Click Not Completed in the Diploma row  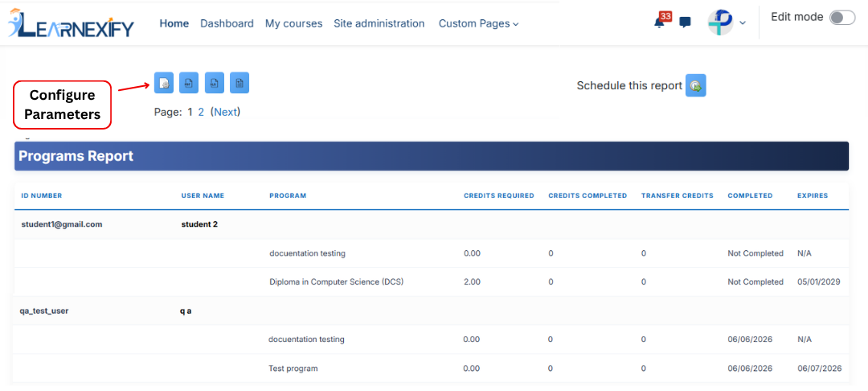point(755,282)
